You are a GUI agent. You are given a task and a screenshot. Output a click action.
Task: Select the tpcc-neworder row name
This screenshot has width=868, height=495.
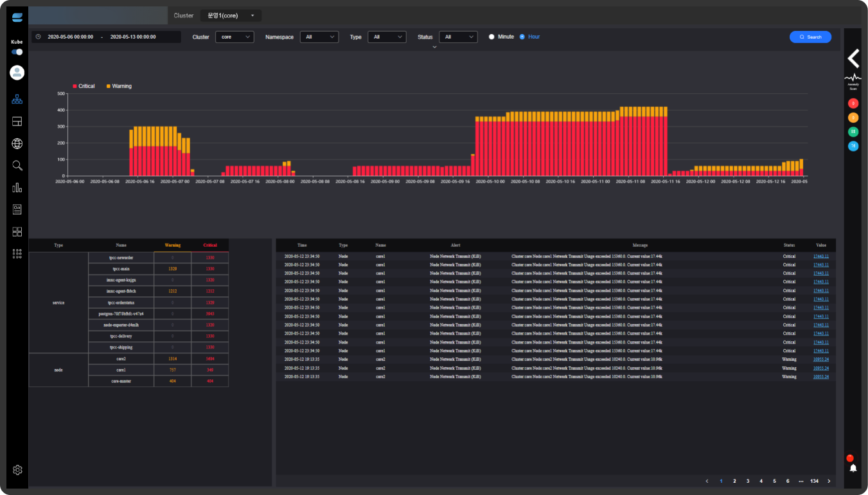(121, 257)
